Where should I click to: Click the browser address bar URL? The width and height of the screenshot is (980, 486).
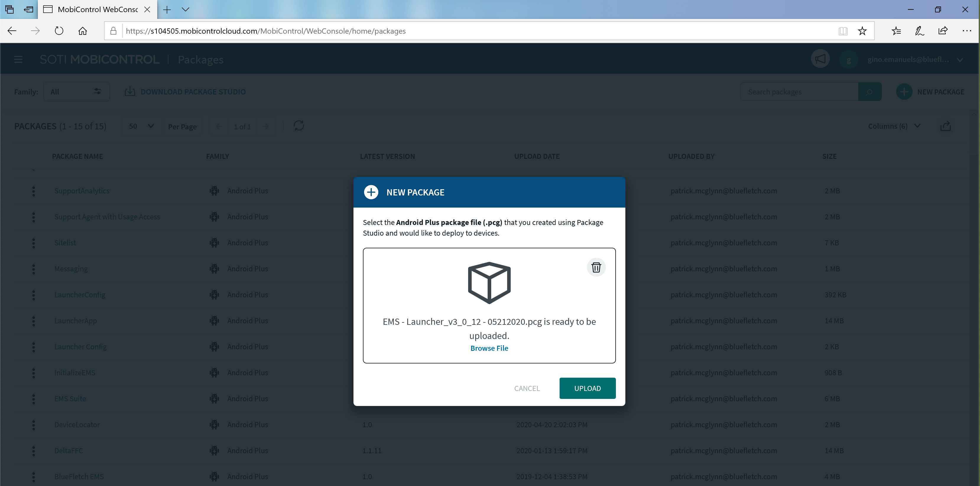[x=266, y=31]
